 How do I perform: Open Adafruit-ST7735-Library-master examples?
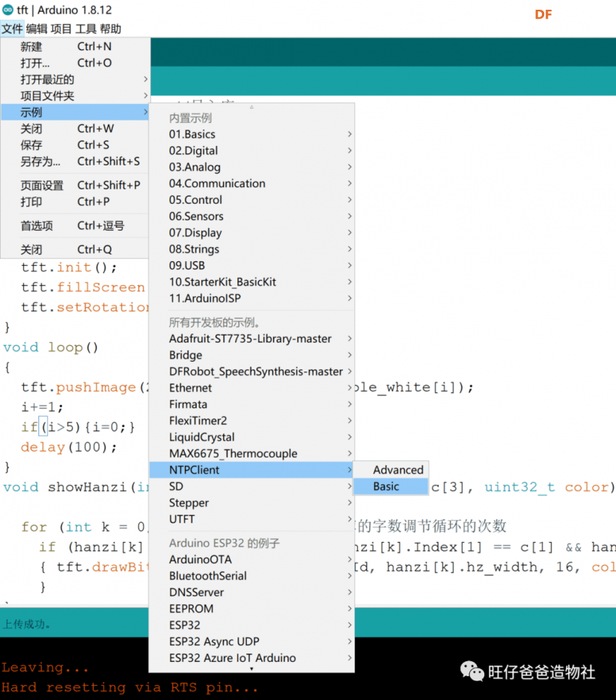pyautogui.click(x=251, y=338)
